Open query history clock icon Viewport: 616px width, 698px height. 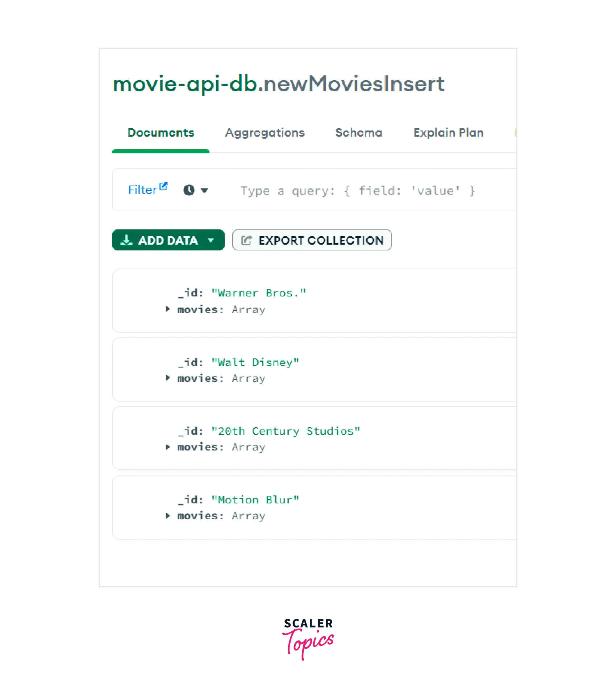click(x=189, y=190)
